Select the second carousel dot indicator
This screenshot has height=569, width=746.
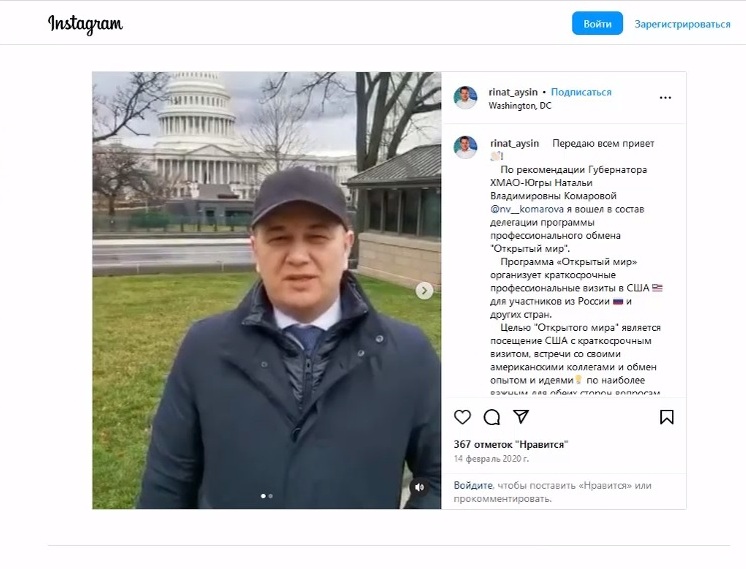click(271, 496)
